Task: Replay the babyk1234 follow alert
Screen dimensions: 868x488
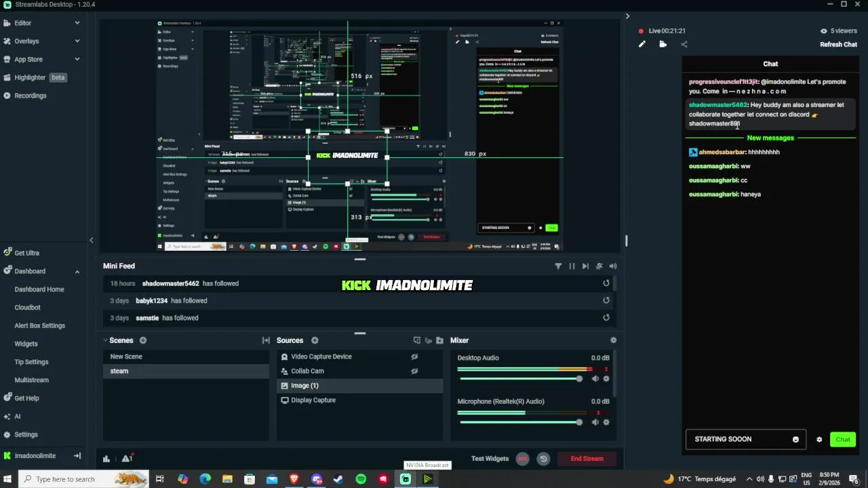Action: (x=606, y=300)
